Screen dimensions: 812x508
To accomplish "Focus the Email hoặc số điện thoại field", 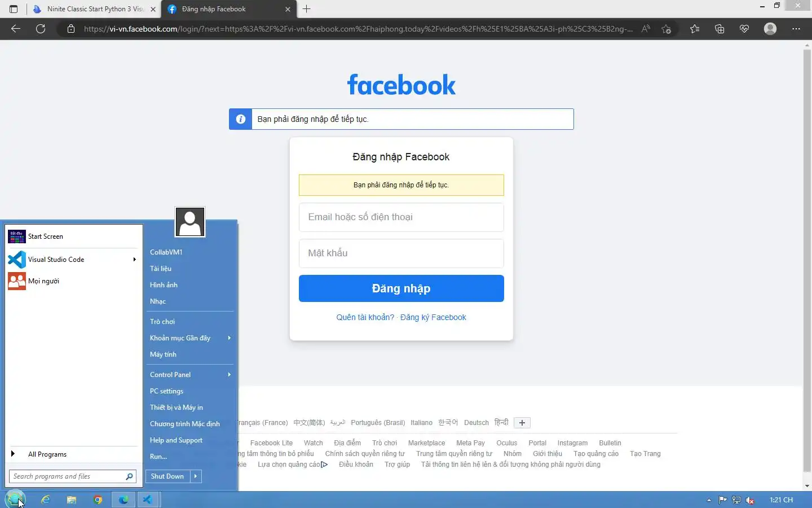I will pos(401,217).
